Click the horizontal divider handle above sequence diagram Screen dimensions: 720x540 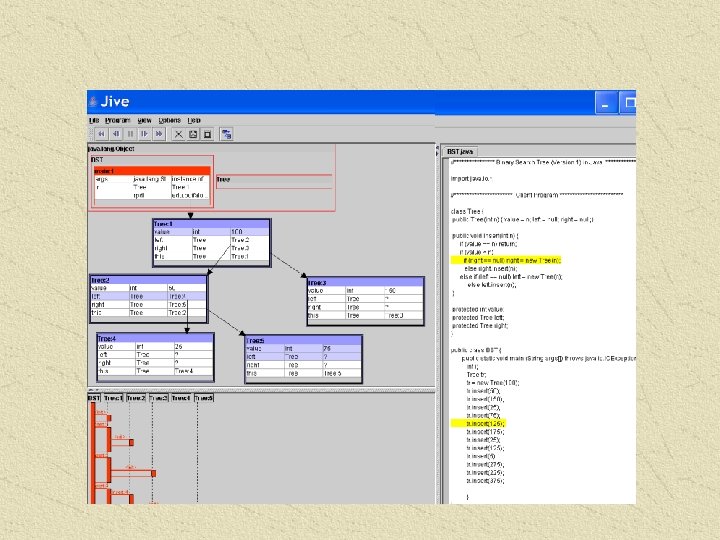261,390
